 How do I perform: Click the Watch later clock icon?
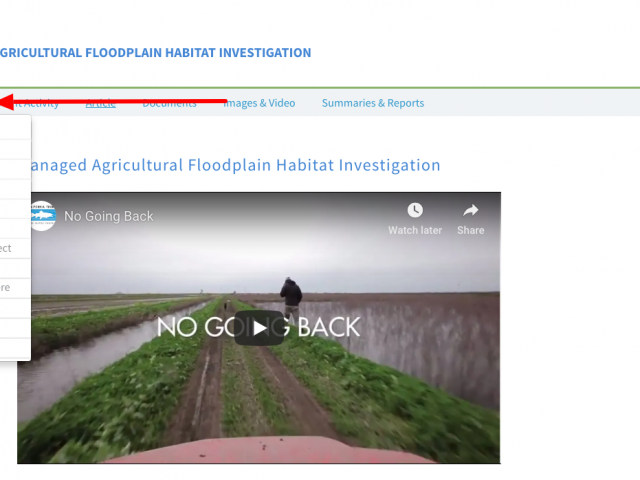pos(415,211)
